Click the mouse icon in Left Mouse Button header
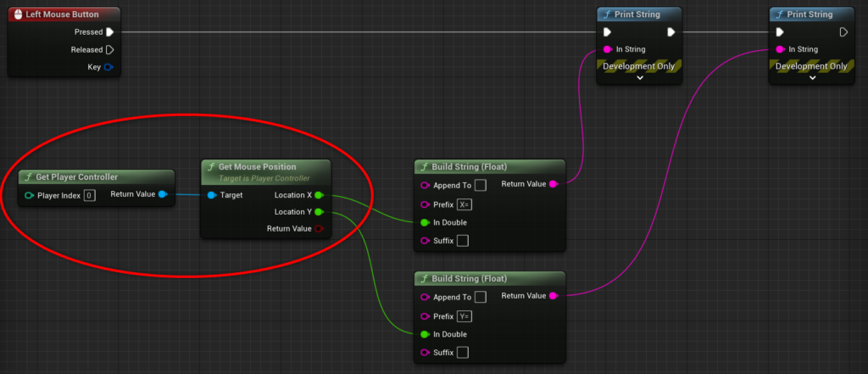Screen dimensions: 868x374 (18, 14)
